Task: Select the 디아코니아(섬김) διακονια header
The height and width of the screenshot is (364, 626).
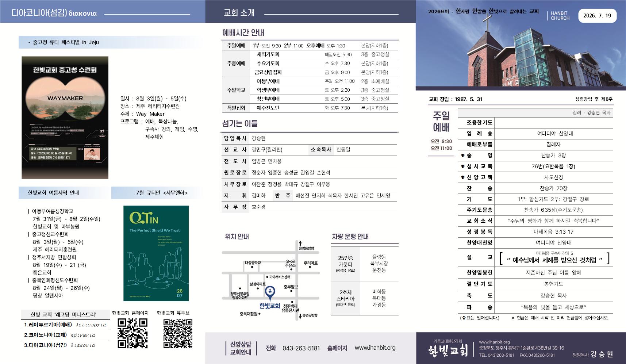Action: [x=54, y=13]
